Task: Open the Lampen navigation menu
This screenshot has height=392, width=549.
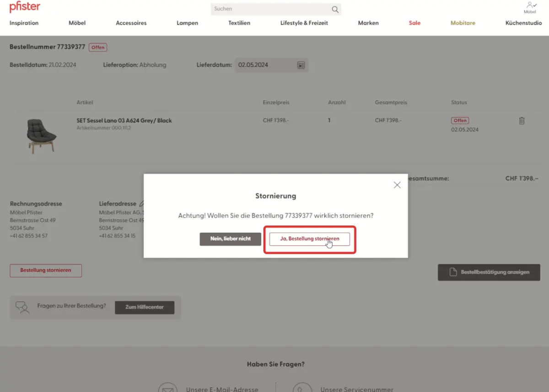Action: (x=187, y=23)
